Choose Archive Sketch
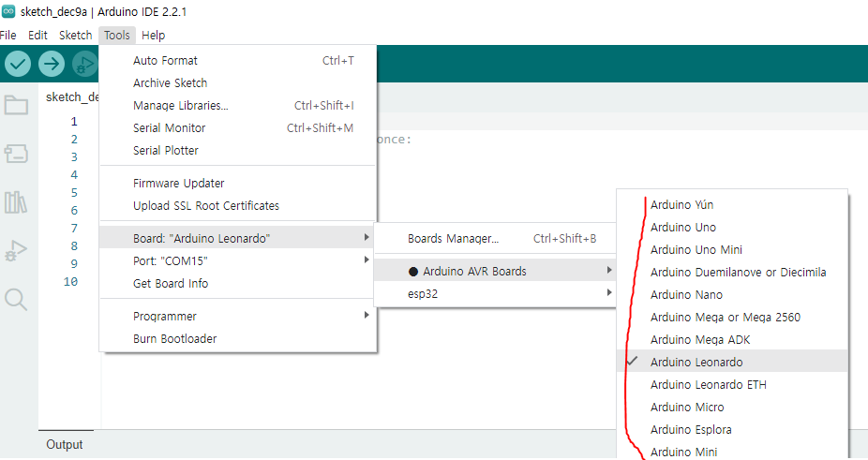868x460 pixels. click(238, 83)
